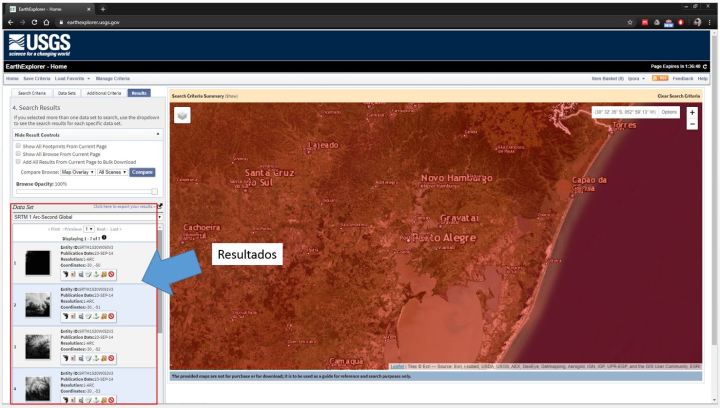This screenshot has height=408, width=720.
Task: Enable Show All Footprints From Current Page
Action: (x=18, y=145)
